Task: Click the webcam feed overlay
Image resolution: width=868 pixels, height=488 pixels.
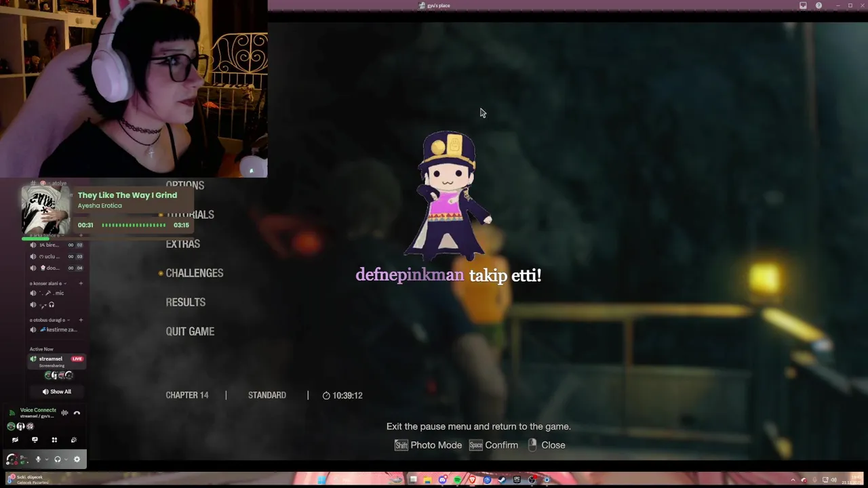Action: (134, 89)
